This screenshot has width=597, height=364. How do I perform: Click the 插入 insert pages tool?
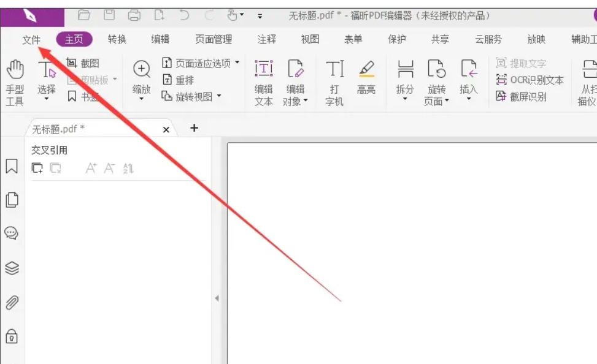pos(468,77)
